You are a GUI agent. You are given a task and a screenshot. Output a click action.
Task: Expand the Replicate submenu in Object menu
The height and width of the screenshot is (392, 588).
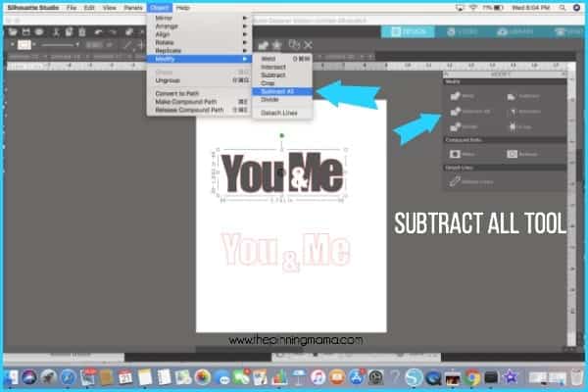click(199, 51)
